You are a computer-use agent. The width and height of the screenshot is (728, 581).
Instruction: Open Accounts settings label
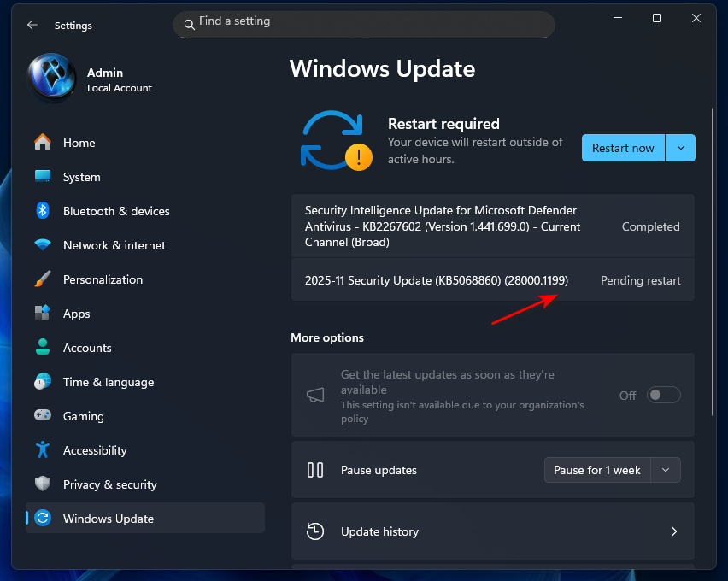pyautogui.click(x=87, y=349)
